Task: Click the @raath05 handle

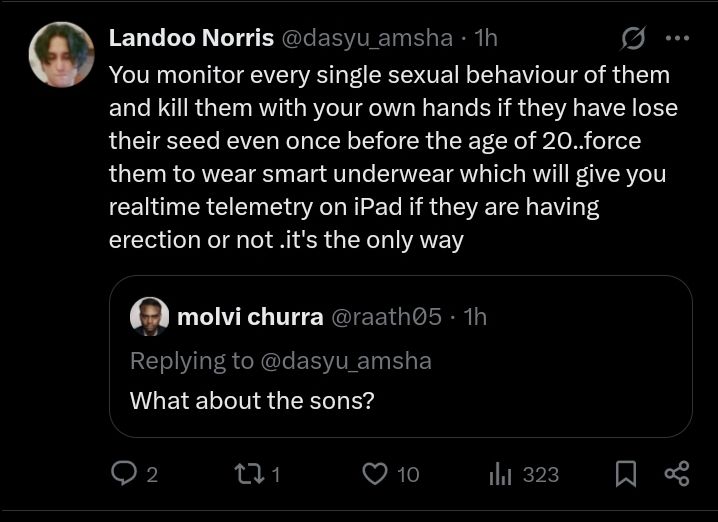Action: pyautogui.click(x=385, y=317)
